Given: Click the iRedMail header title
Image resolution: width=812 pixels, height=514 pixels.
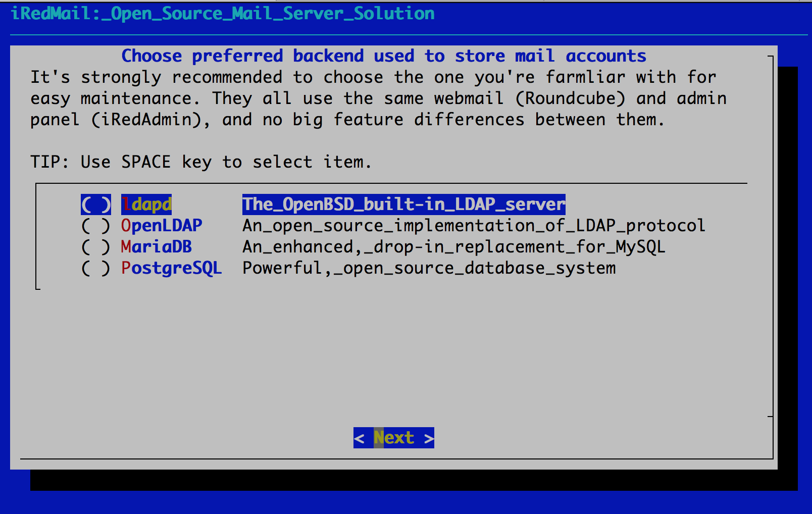Looking at the screenshot, I should (x=223, y=14).
